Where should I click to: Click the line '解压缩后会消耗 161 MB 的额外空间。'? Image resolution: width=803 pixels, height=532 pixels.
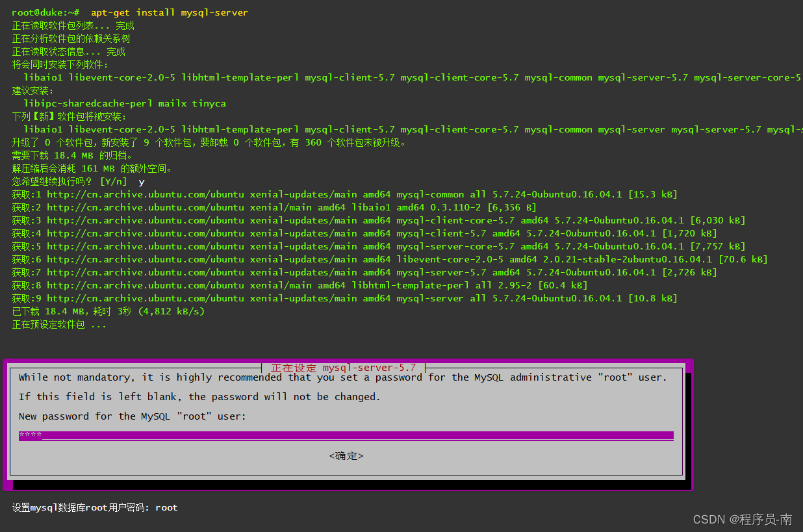coord(92,168)
